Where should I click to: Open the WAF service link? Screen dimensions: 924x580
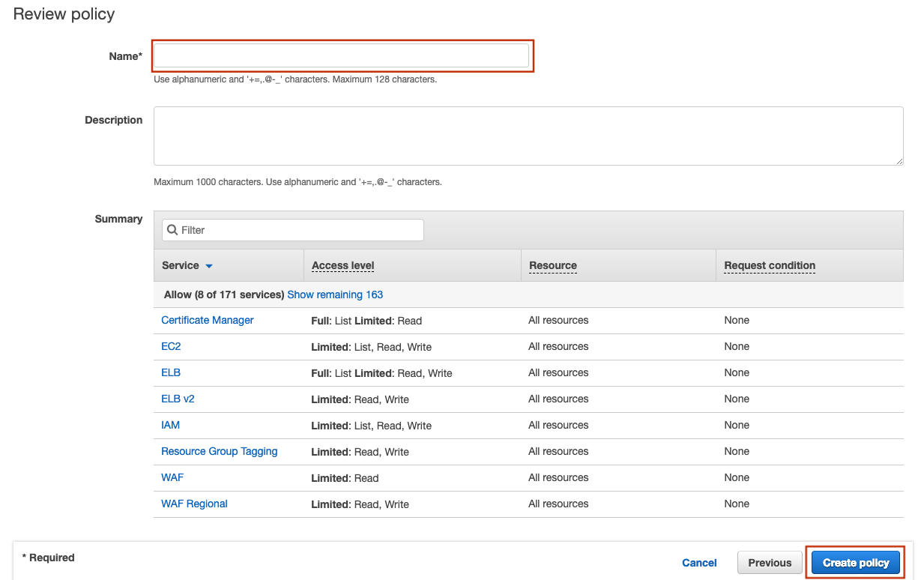(172, 477)
